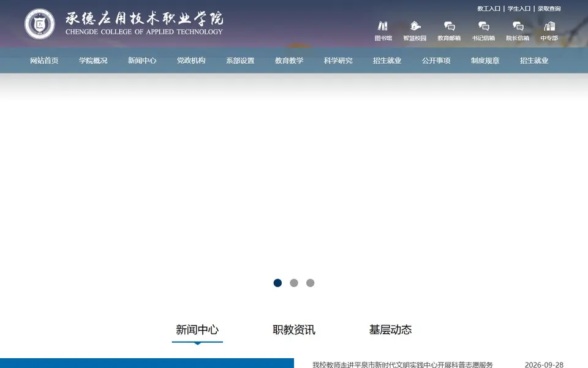Open 公开事项 in the navigation bar
Image resolution: width=588 pixels, height=368 pixels.
(436, 61)
